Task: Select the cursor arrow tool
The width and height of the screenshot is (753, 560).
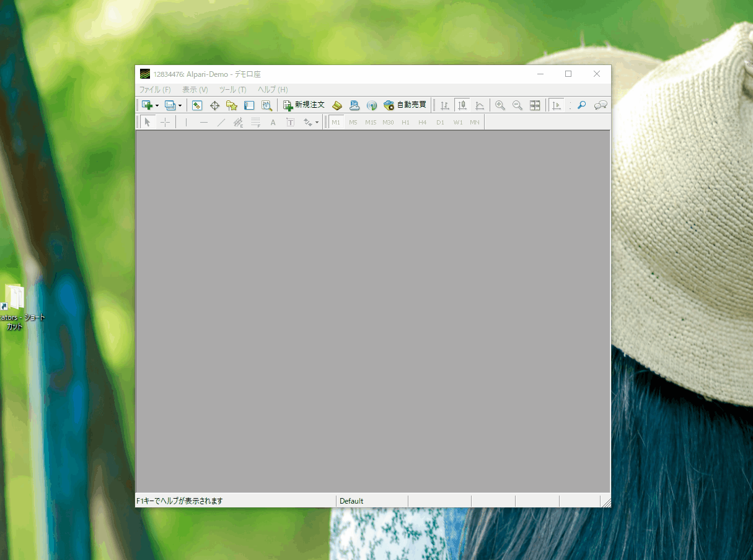Action: (148, 122)
